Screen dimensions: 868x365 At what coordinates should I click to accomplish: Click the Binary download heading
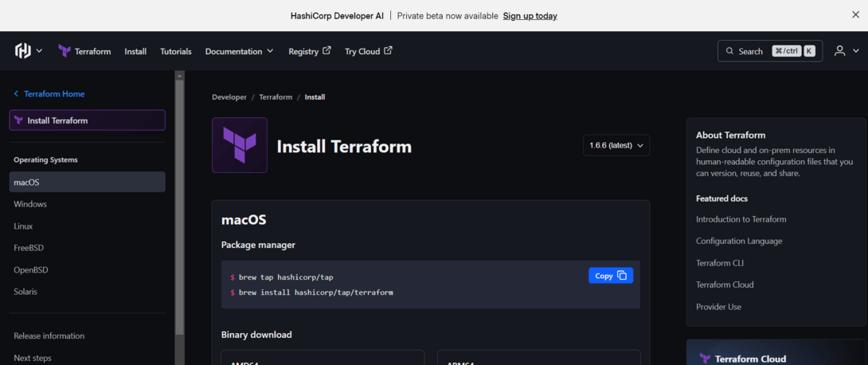(x=257, y=335)
